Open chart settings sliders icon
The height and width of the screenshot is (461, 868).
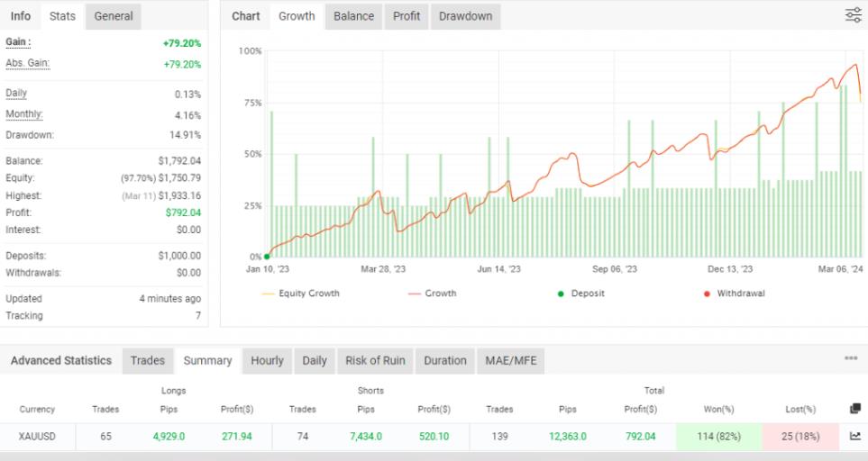853,15
